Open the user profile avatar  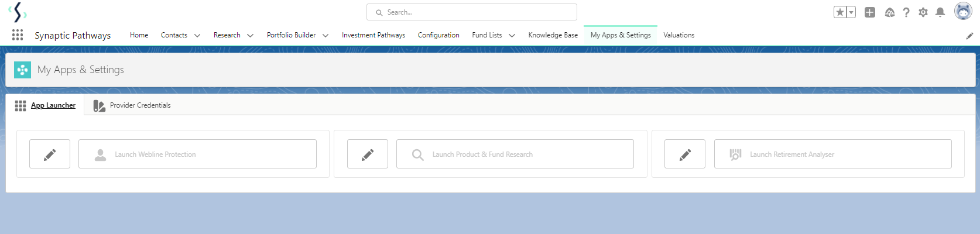pos(963,11)
